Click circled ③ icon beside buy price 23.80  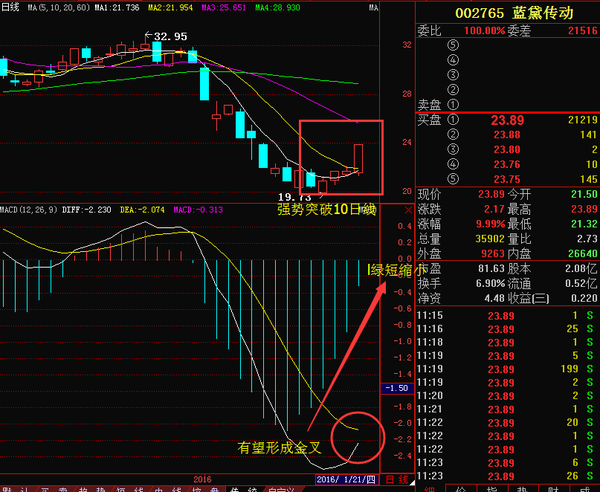[454, 149]
